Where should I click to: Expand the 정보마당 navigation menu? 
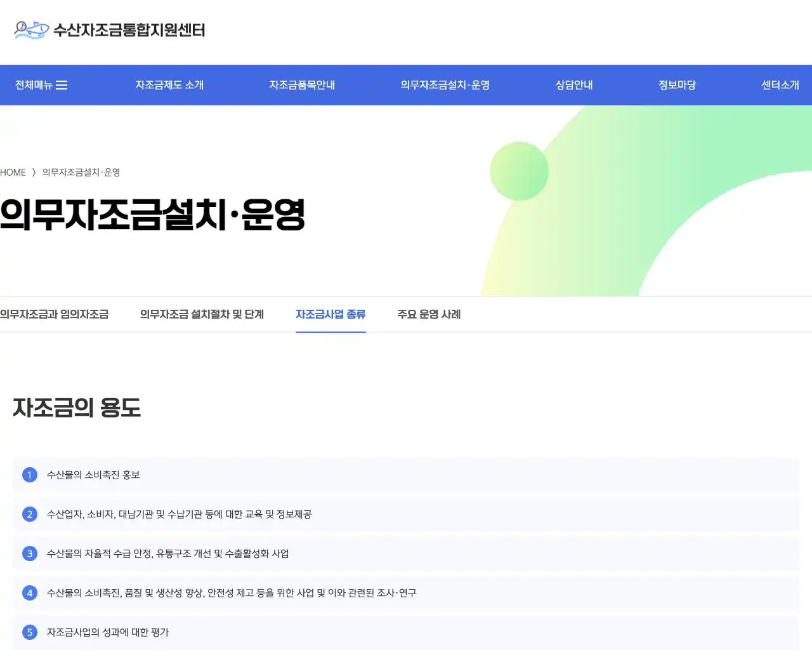pyautogui.click(x=677, y=84)
